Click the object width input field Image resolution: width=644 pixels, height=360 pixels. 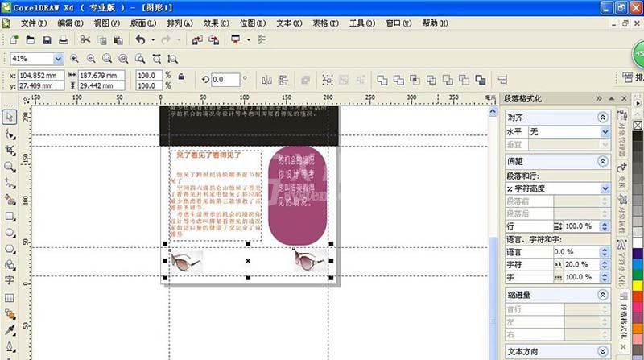[x=101, y=76]
